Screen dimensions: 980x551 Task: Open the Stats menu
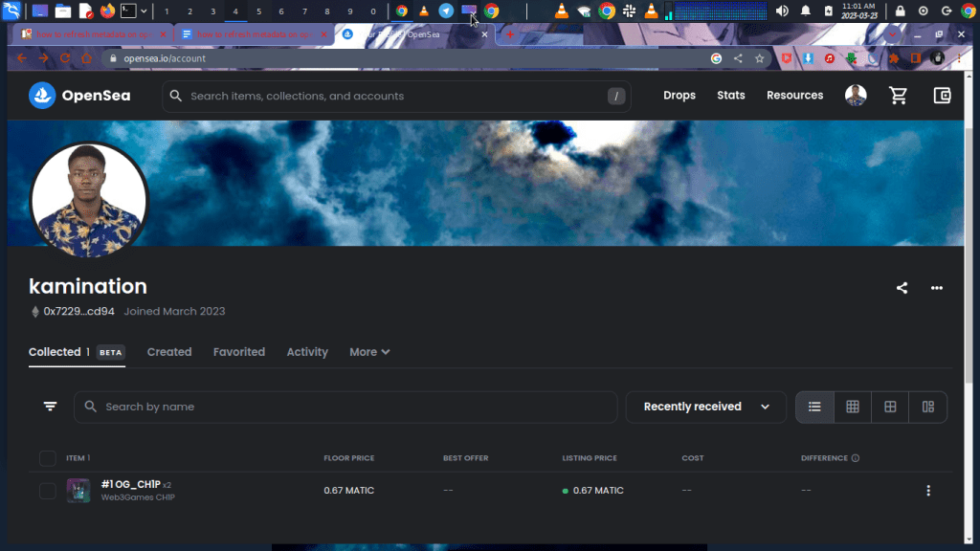731,96
